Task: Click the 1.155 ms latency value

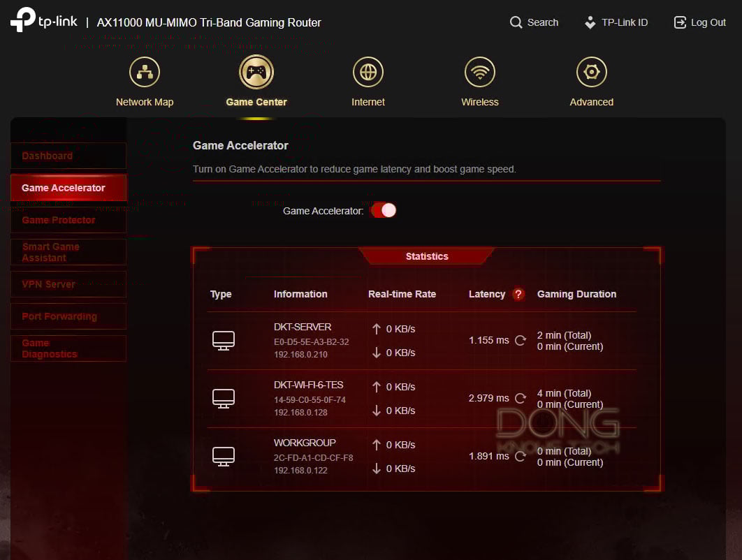Action: [489, 341]
